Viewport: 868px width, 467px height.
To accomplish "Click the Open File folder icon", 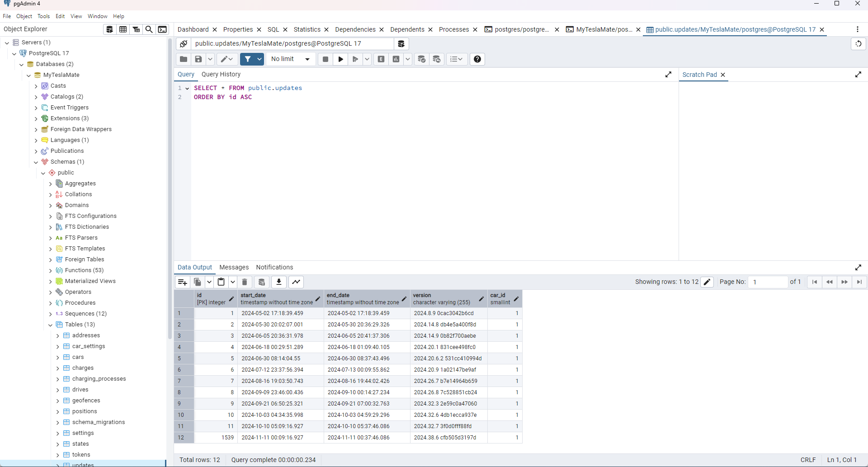I will point(184,59).
